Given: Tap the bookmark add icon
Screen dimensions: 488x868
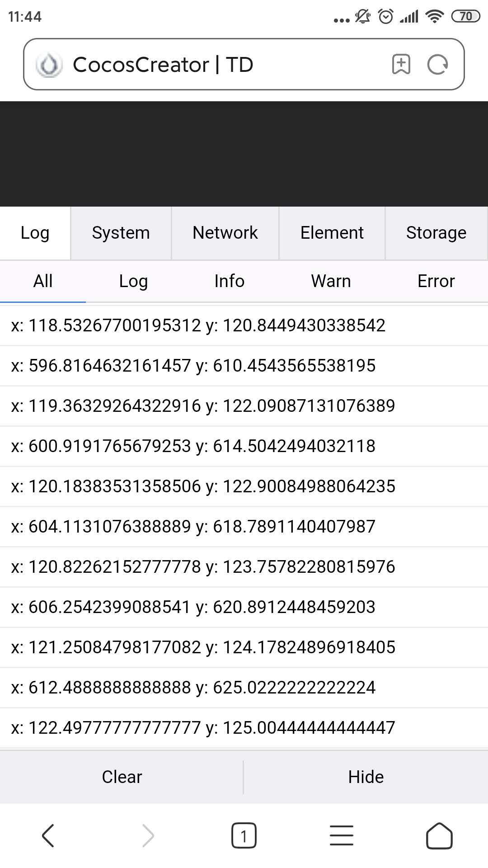Looking at the screenshot, I should click(401, 64).
